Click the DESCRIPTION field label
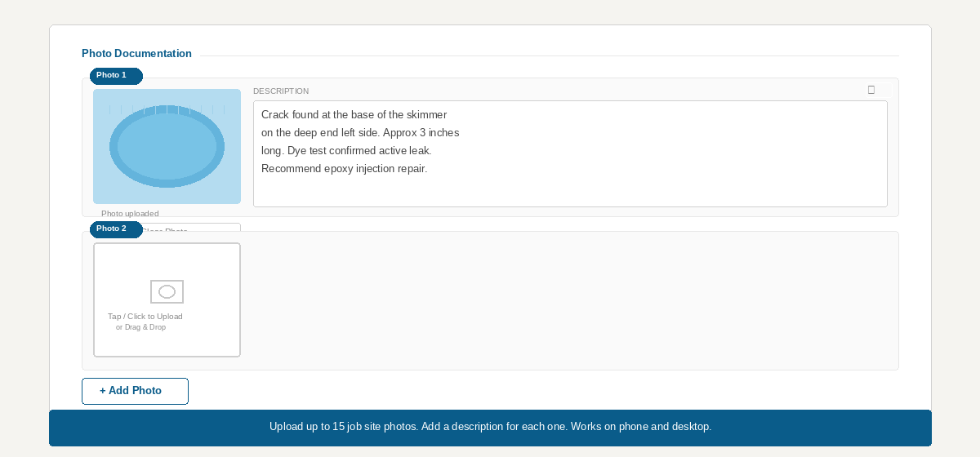This screenshot has height=457, width=980. (281, 91)
